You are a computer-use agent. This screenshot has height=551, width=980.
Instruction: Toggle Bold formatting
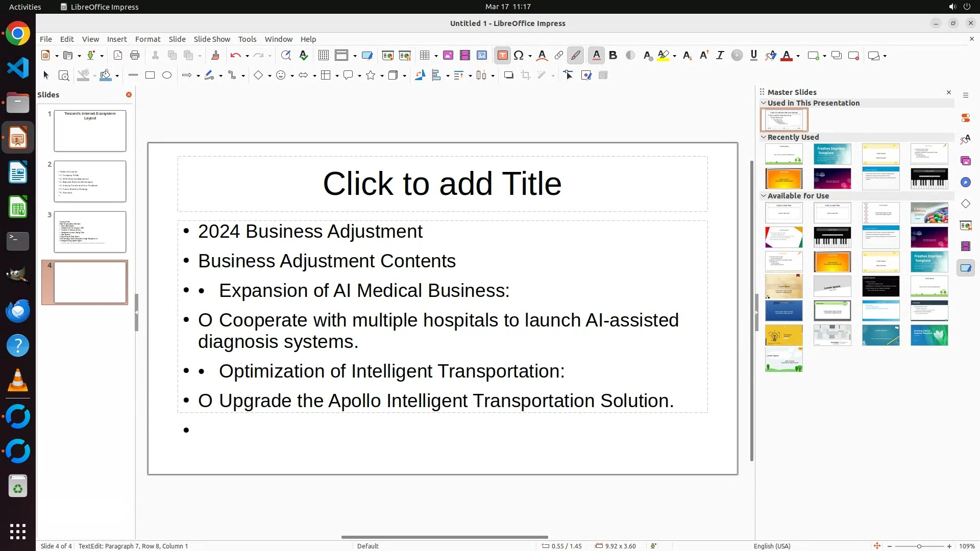point(613,56)
